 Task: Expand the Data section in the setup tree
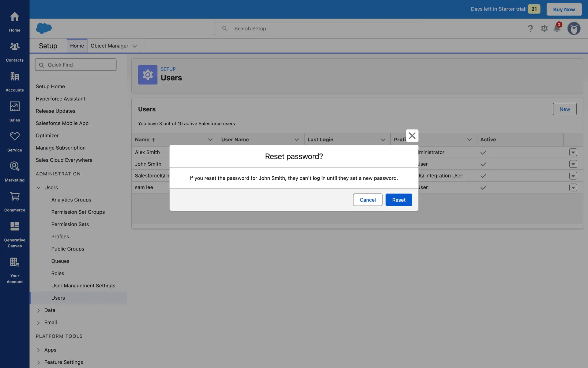click(38, 310)
